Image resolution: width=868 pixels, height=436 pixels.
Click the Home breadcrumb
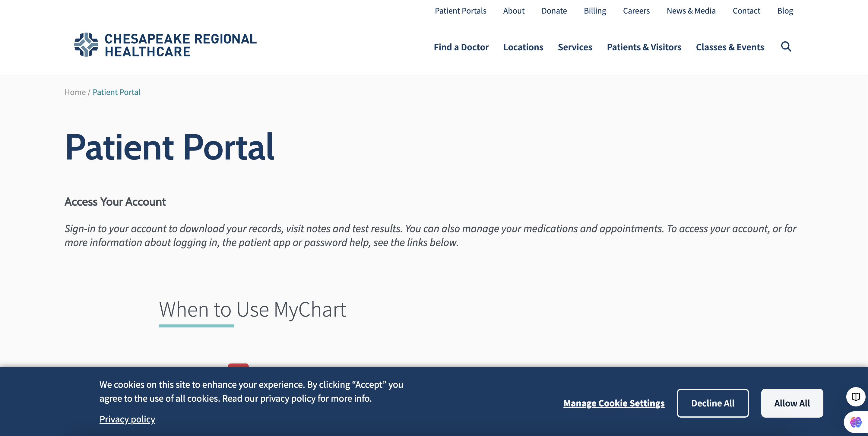point(75,92)
